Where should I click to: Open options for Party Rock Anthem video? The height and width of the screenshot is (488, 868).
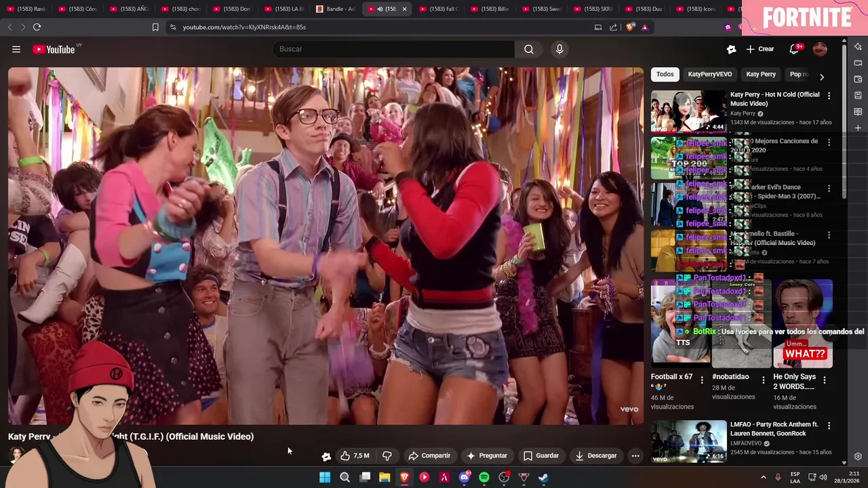pos(829,426)
